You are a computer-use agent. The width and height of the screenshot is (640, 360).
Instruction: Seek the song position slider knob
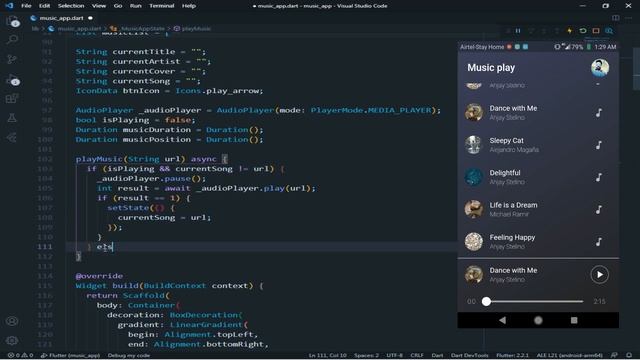(486, 302)
